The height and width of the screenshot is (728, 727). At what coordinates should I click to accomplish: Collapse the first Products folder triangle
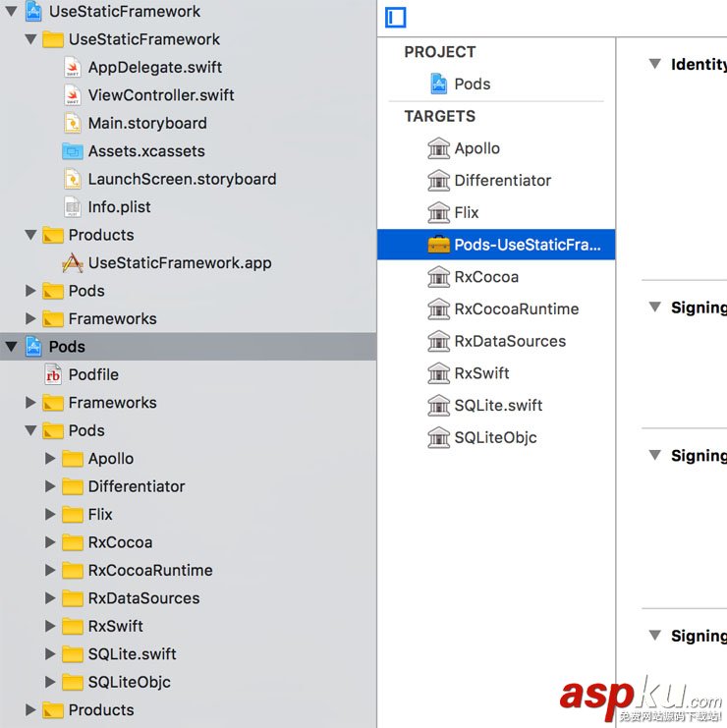[30, 235]
